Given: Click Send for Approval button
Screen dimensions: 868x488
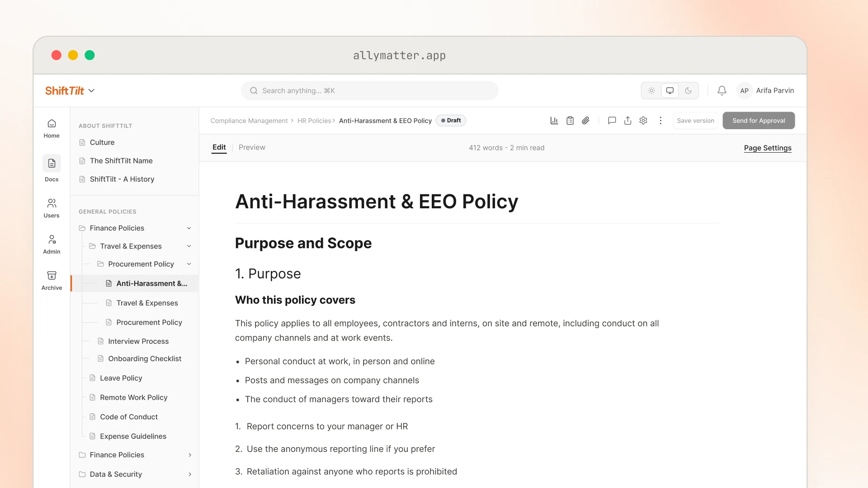Looking at the screenshot, I should point(759,121).
